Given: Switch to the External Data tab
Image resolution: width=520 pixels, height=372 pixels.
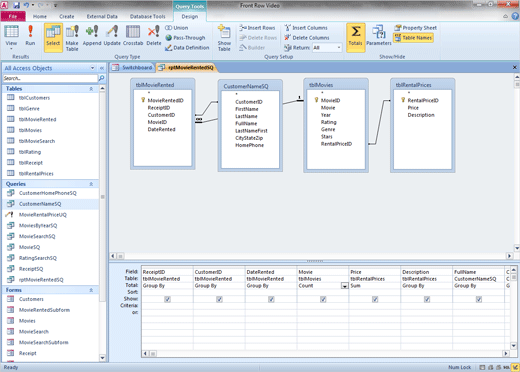Looking at the screenshot, I should click(102, 16).
